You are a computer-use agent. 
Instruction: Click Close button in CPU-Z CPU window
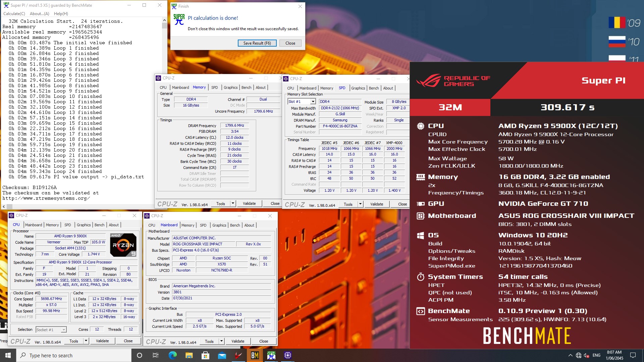pos(128,341)
